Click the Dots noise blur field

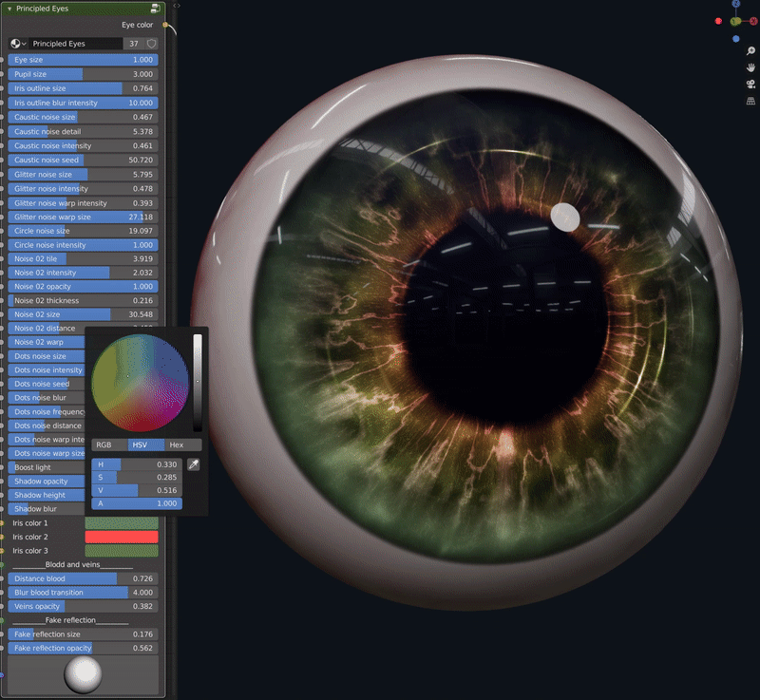47,398
